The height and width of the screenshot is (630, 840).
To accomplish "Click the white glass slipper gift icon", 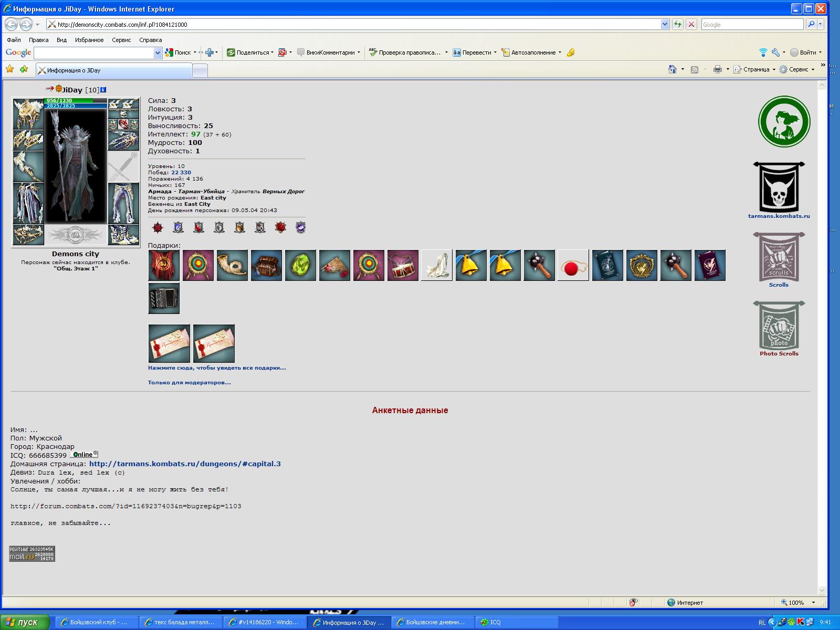I will click(x=437, y=265).
